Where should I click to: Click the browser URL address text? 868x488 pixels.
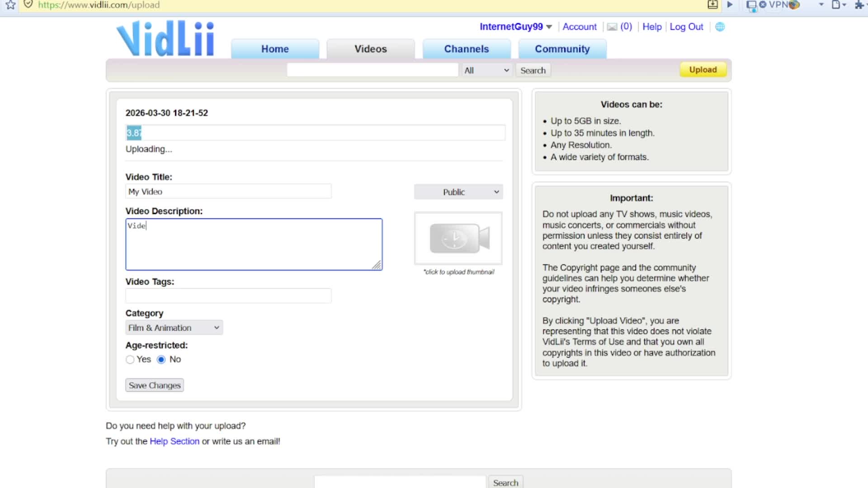click(x=99, y=5)
